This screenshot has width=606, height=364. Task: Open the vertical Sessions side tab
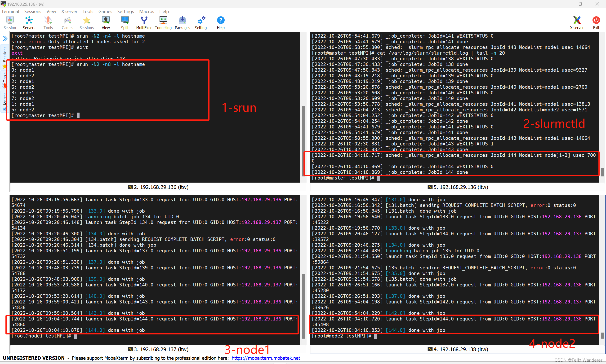5,54
